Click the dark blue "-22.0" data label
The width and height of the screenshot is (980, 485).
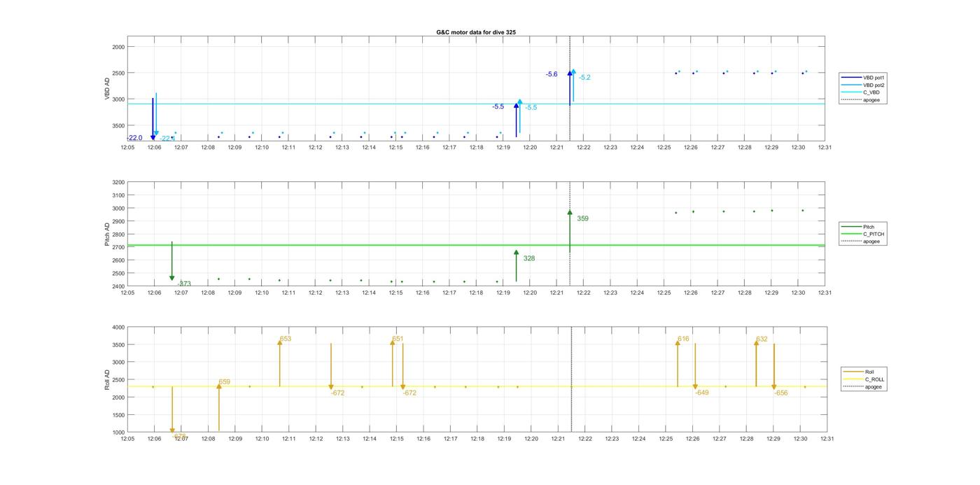pyautogui.click(x=134, y=138)
